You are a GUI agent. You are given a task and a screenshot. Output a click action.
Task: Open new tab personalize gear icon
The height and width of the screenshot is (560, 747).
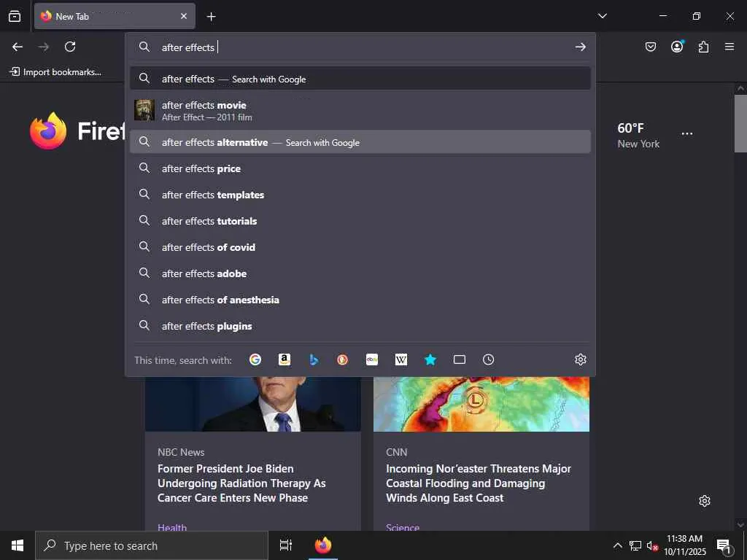704,501
